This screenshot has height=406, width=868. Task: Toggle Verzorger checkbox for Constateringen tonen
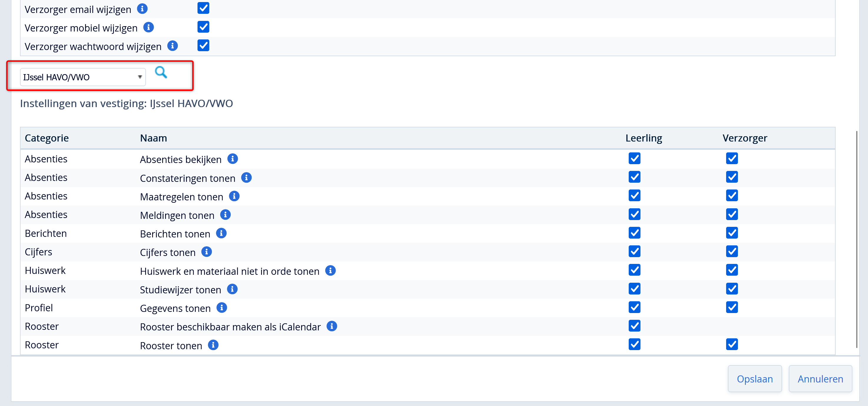[732, 177]
